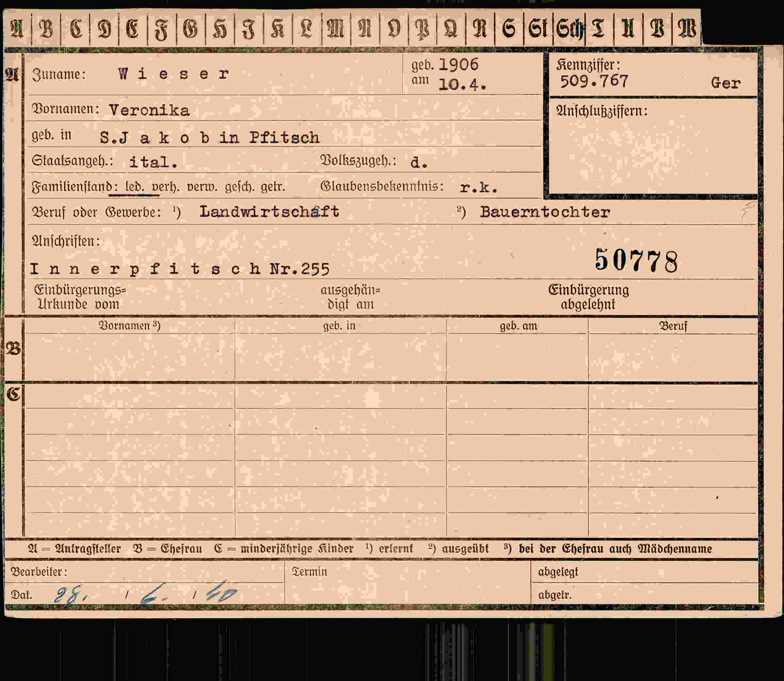Click 'C = minderjährige Kinder' in the legend
The width and height of the screenshot is (784, 681).
(x=284, y=549)
